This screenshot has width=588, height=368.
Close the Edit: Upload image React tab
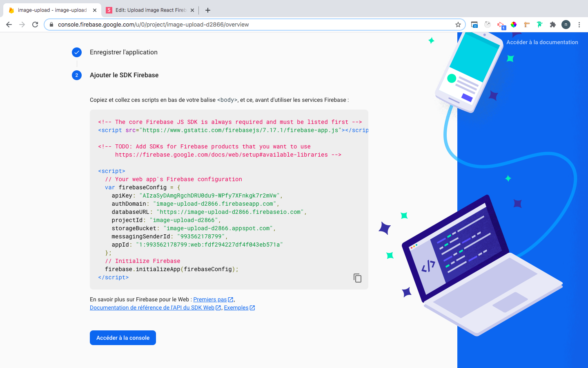192,10
